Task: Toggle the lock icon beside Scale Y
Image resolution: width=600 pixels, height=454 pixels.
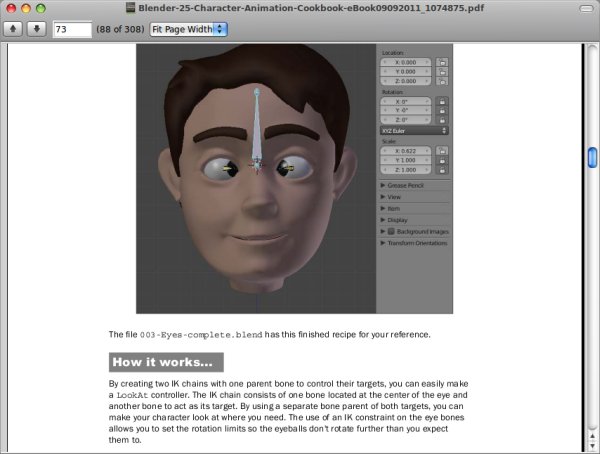Action: 442,160
